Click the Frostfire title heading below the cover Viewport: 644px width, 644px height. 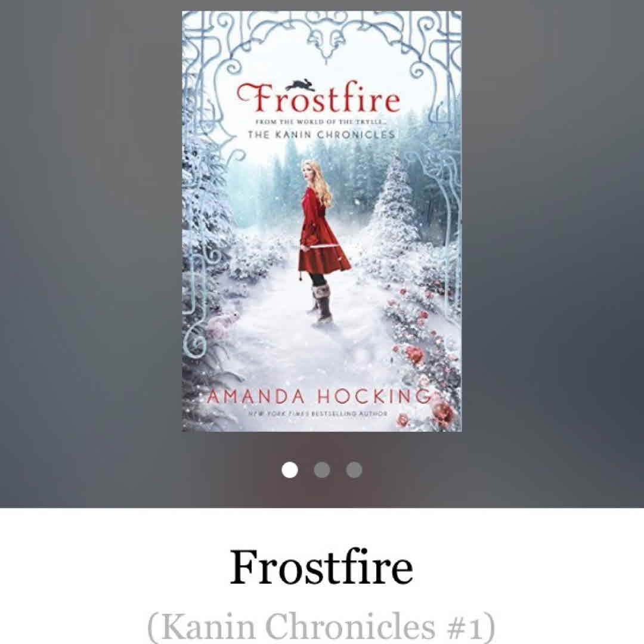click(x=321, y=567)
